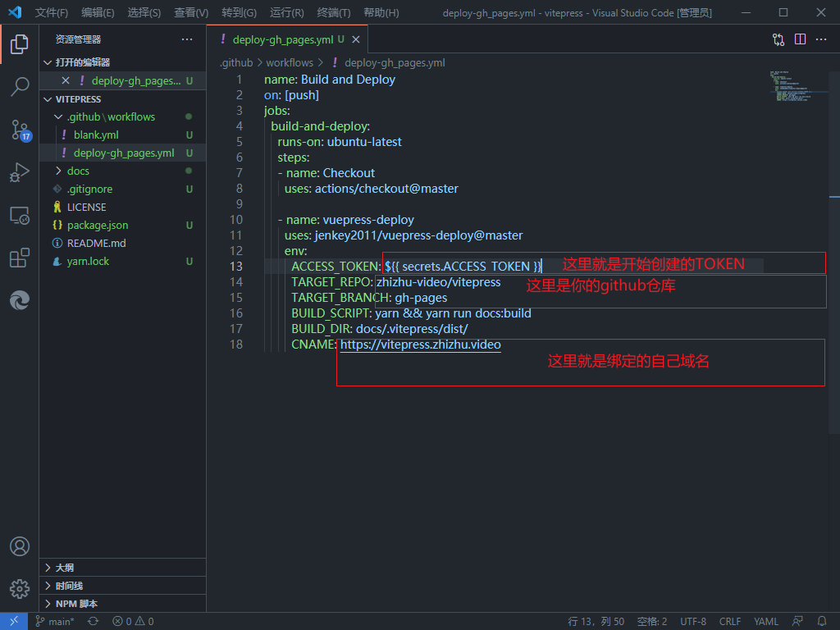This screenshot has height=630, width=840.
Task: Open the Edge browser tools icon
Action: [20, 300]
